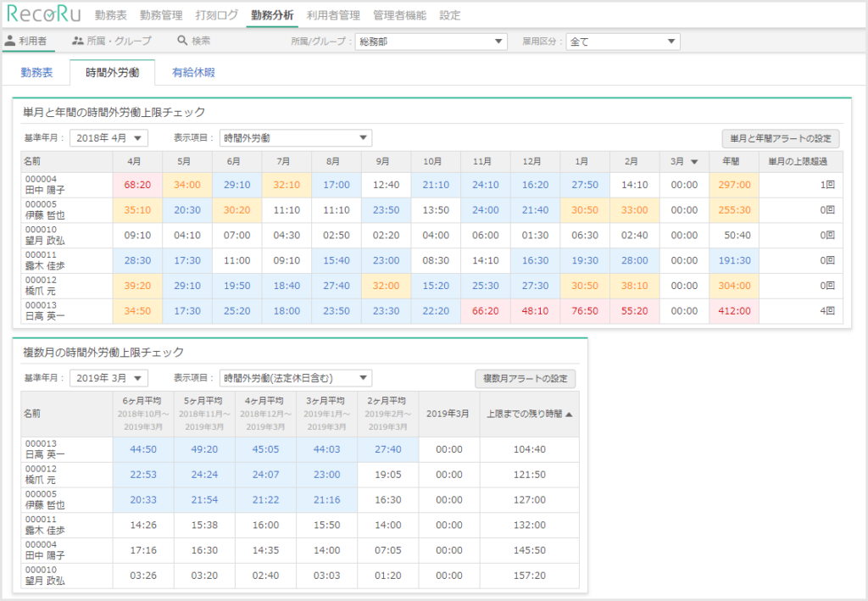The height and width of the screenshot is (601, 868).
Task: Sort by 3月 column arrow
Action: [694, 161]
